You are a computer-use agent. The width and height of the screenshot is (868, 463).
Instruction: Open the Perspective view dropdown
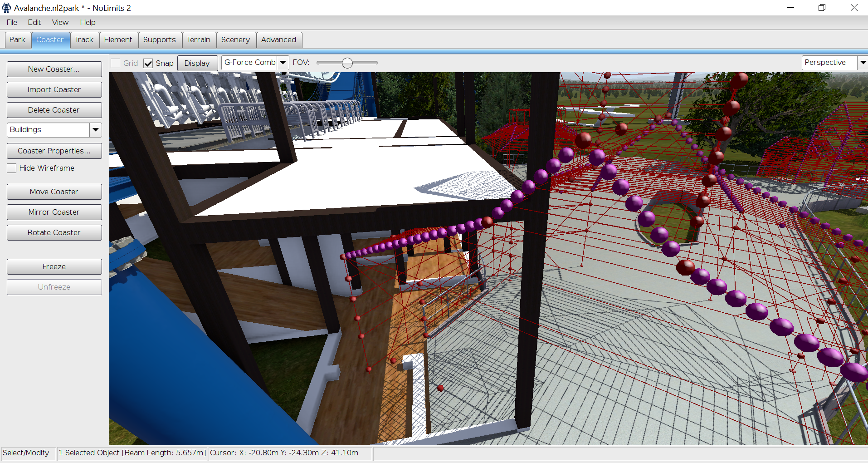click(862, 63)
